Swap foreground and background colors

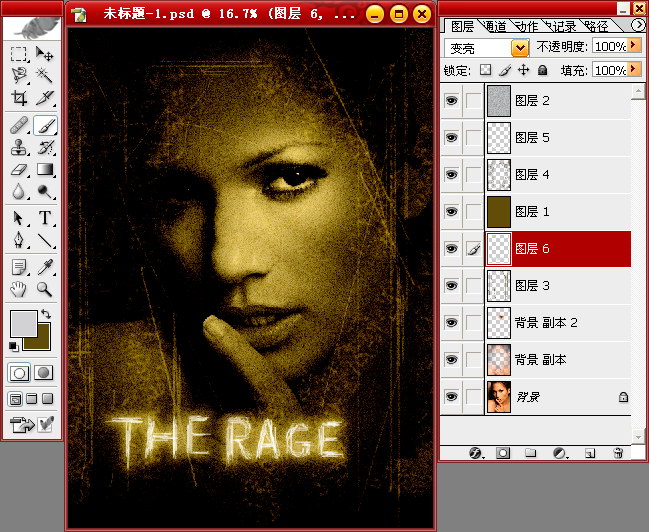pos(46,314)
